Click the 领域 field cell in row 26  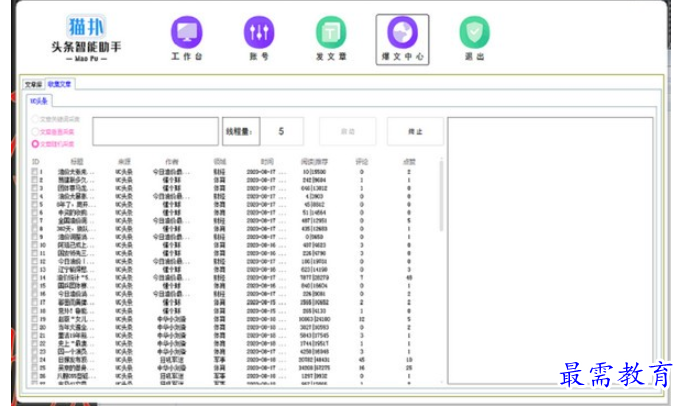tap(220, 376)
